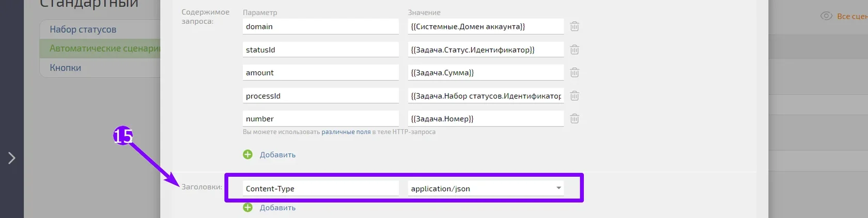The height and width of the screenshot is (218, 868).
Task: Click Добавить under the headers section
Action: pyautogui.click(x=277, y=208)
